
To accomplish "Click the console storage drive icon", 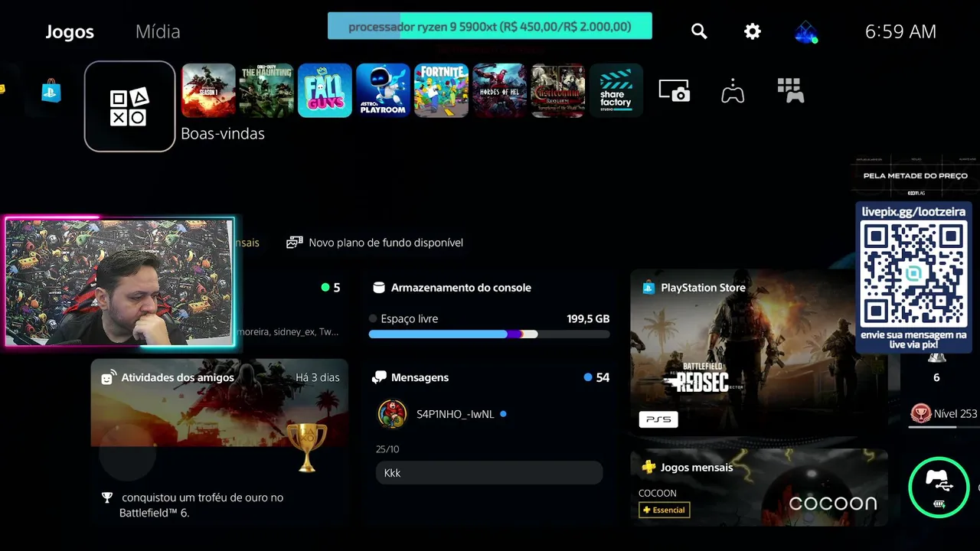I will pos(378,288).
